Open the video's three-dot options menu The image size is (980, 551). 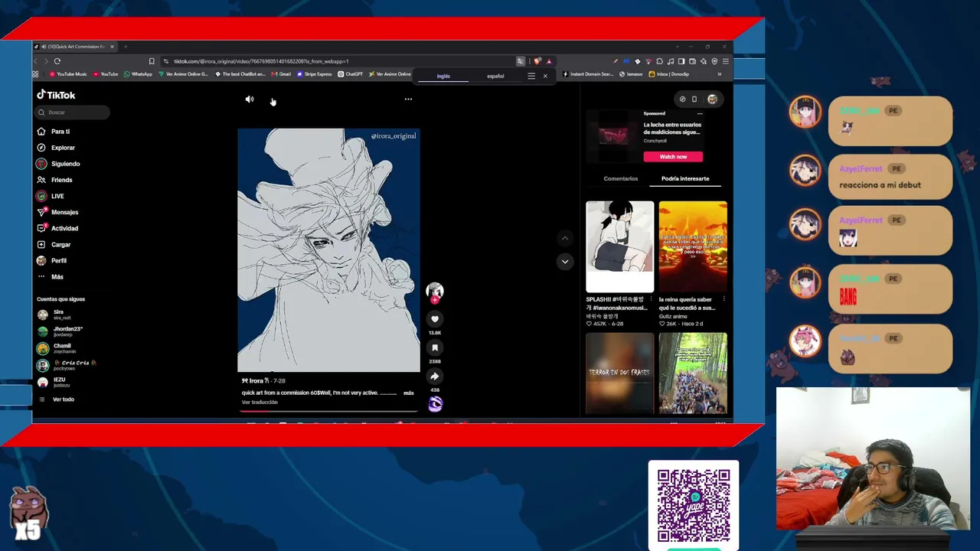(x=408, y=99)
